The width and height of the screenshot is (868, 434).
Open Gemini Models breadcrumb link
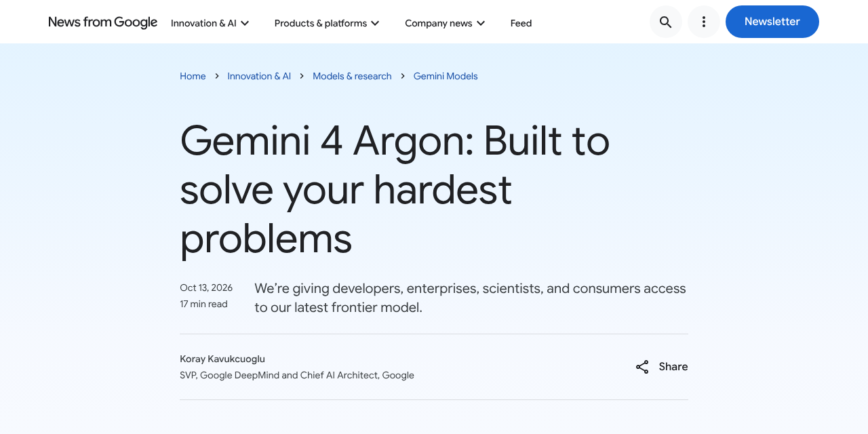point(446,76)
